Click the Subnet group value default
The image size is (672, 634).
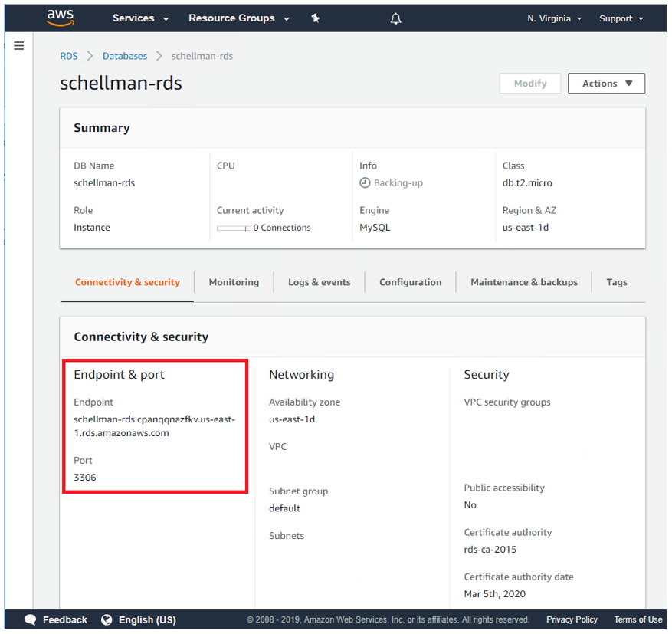coord(284,508)
